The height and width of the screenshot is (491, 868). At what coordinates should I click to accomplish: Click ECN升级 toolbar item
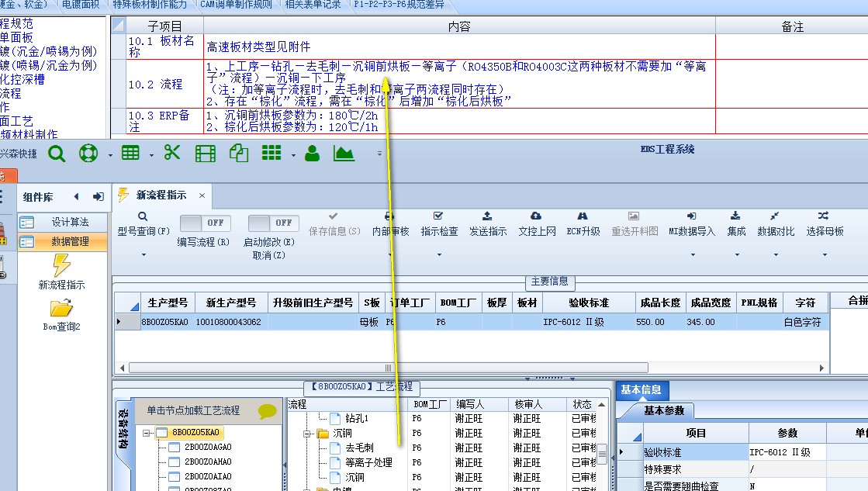pos(583,224)
